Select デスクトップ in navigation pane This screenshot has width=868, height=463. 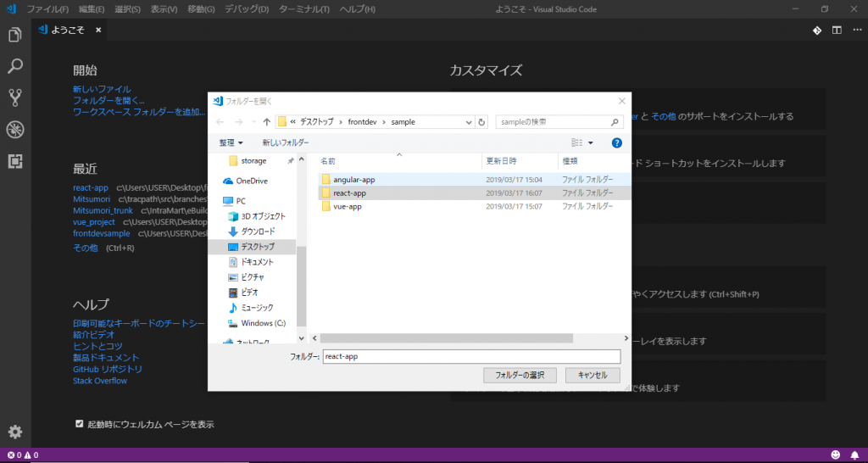252,246
